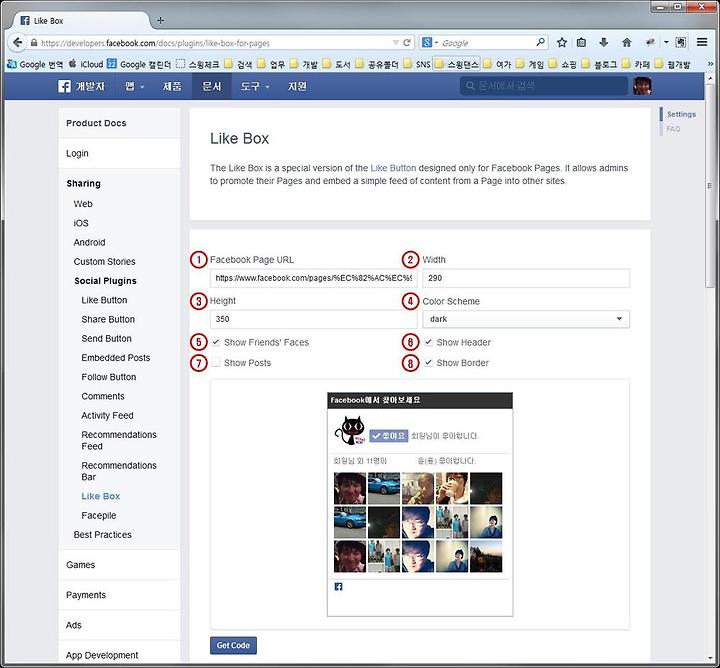
Task: Show more bookmarks with the overflow chevron
Action: click(710, 64)
